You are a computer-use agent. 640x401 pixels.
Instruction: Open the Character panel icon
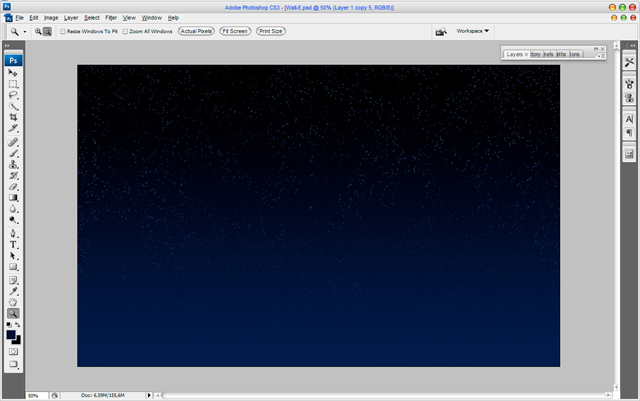[629, 119]
